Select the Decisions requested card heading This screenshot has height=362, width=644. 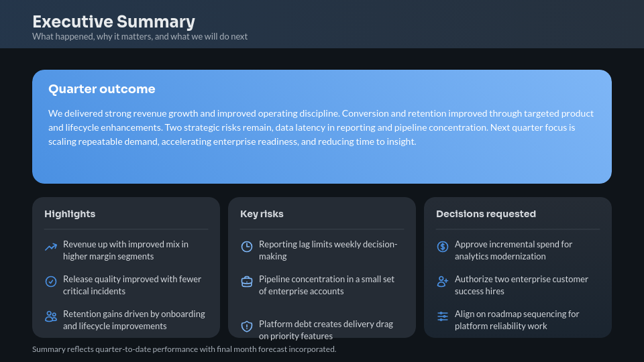point(486,214)
